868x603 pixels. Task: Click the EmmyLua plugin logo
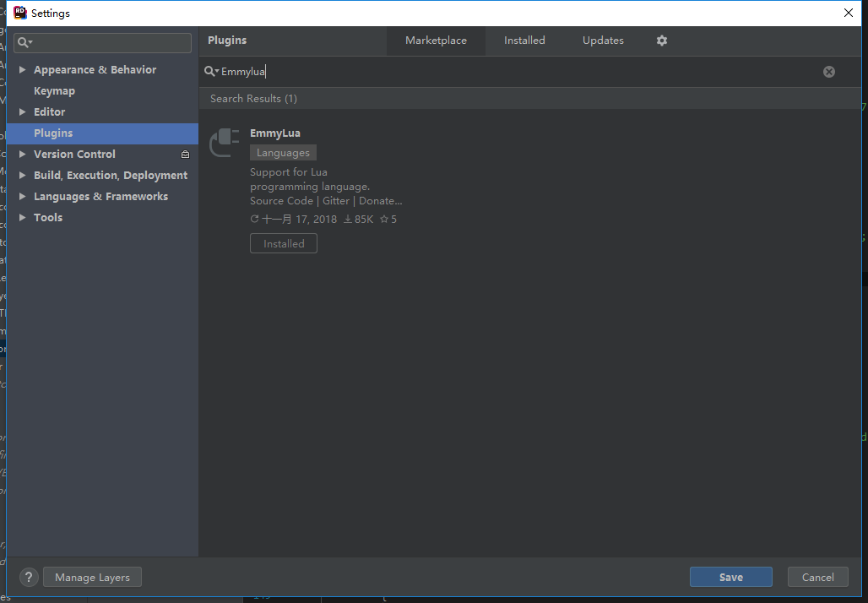(224, 142)
